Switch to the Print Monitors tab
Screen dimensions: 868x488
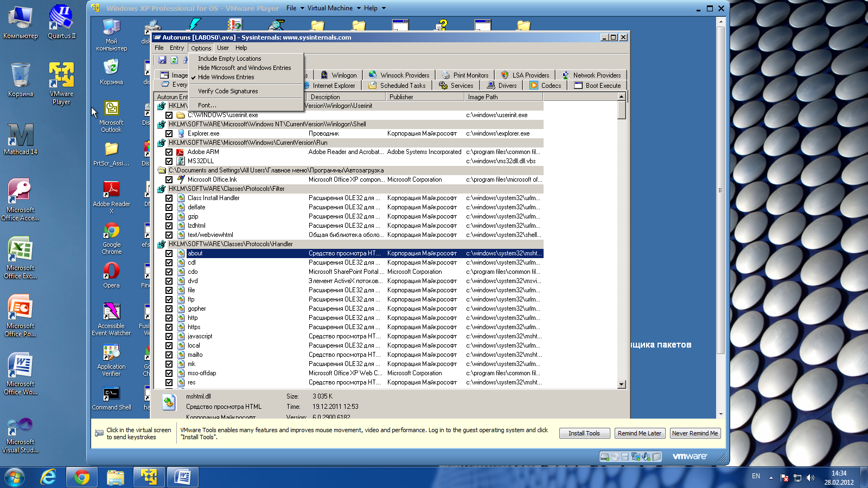pos(465,75)
